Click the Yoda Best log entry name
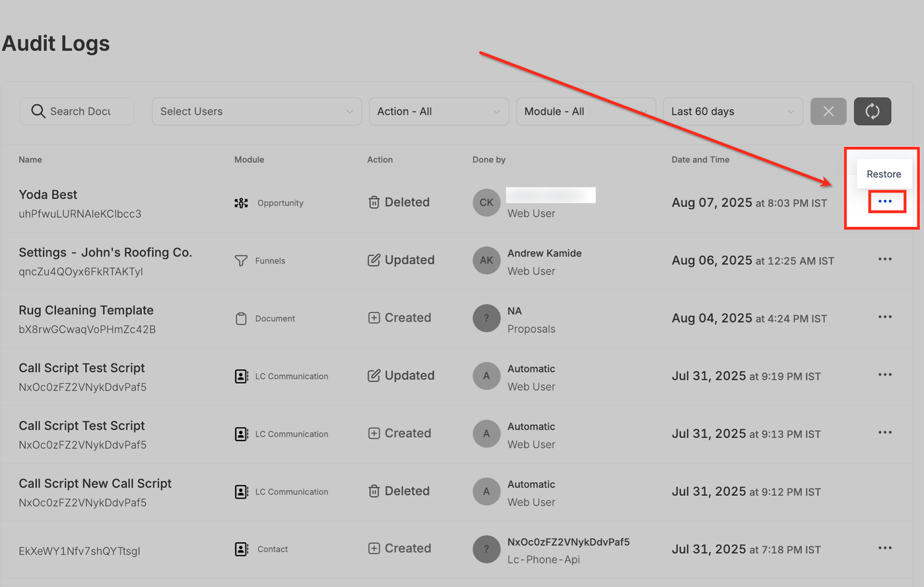The width and height of the screenshot is (924, 587). pos(48,195)
